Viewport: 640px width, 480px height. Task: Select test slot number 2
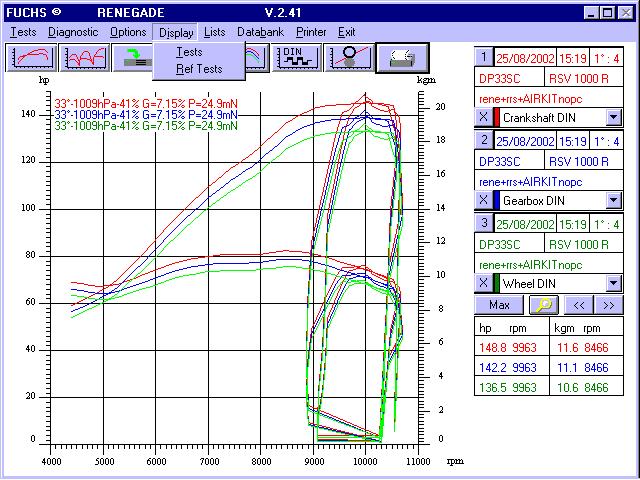pos(484,140)
